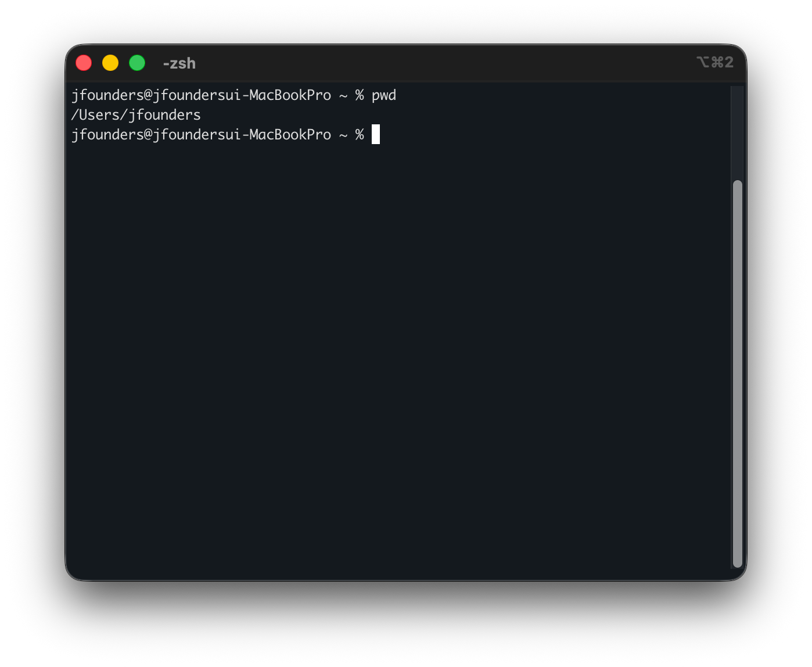Image resolution: width=812 pixels, height=667 pixels.
Task: Click the -zsh window title
Action: click(179, 63)
